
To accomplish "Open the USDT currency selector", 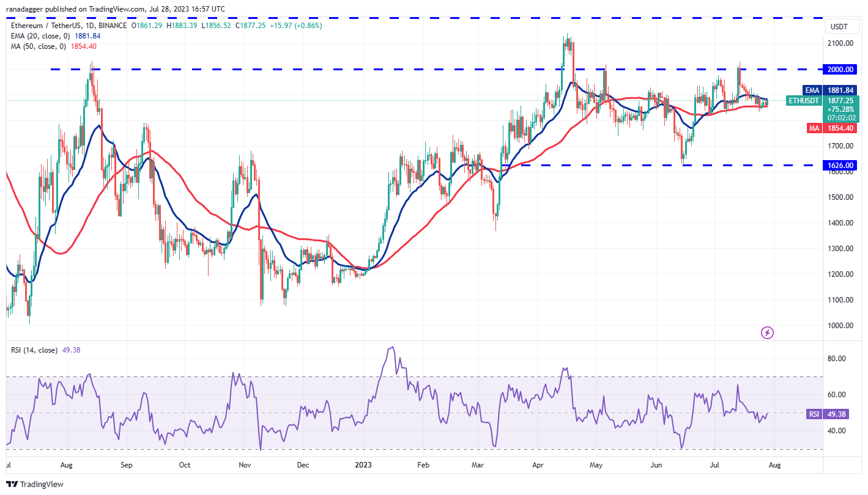I will click(x=841, y=26).
